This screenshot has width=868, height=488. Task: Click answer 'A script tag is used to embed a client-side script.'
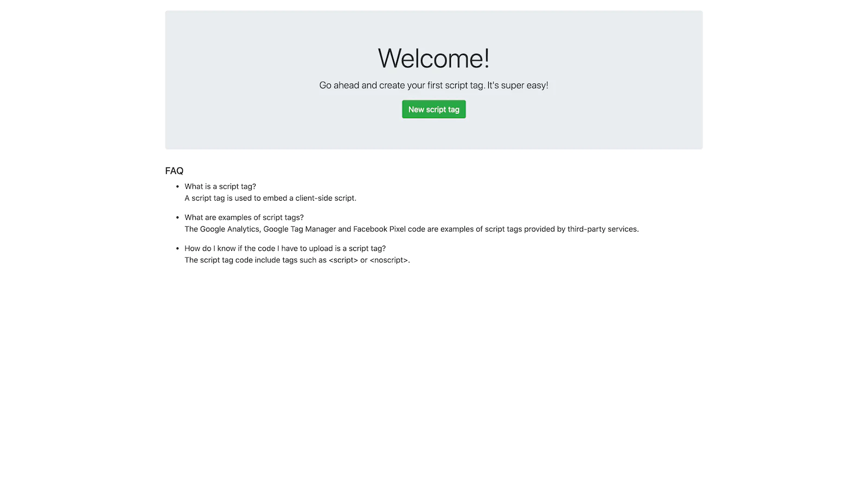pos(270,198)
